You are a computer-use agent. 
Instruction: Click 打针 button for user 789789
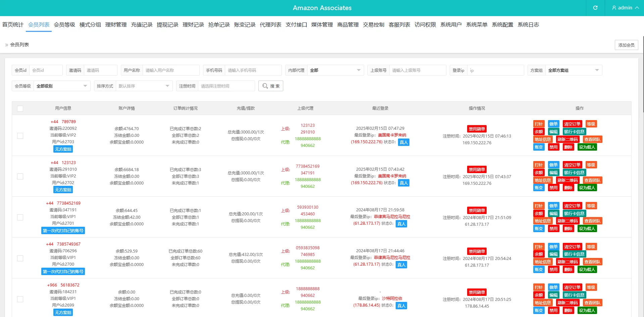(539, 124)
